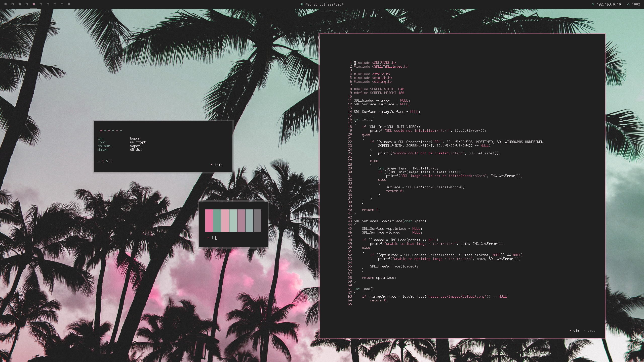Select the active pink fifth workspace indicator
644x362 pixels.
click(x=34, y=4)
